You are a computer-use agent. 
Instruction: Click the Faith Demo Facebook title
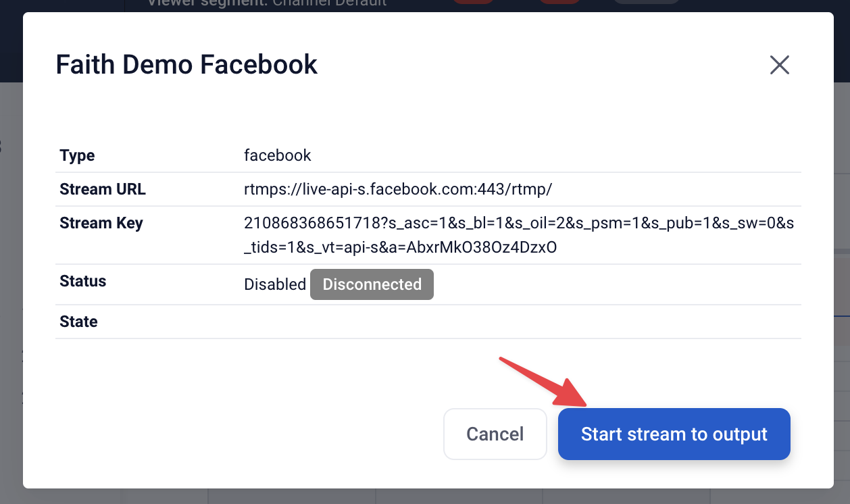[186, 65]
